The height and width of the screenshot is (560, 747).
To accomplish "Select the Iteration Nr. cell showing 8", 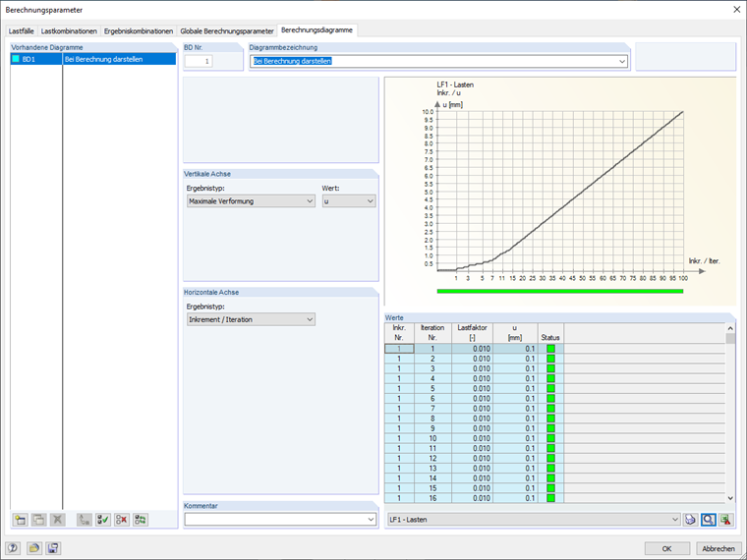I will point(432,419).
